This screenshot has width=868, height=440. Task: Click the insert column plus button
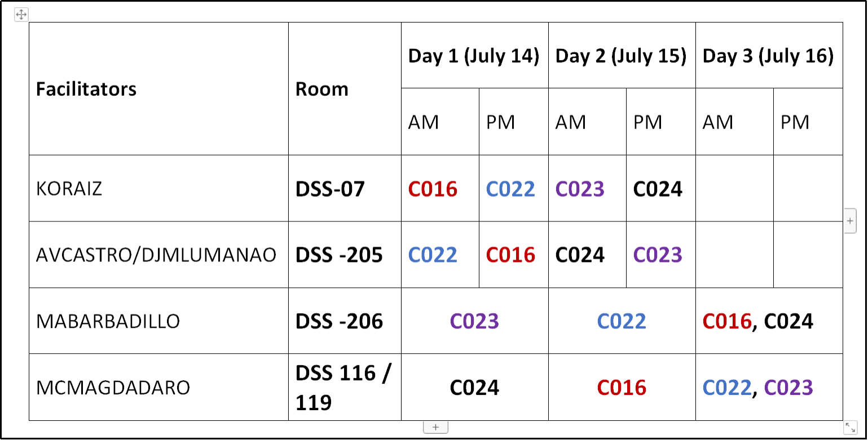851,221
